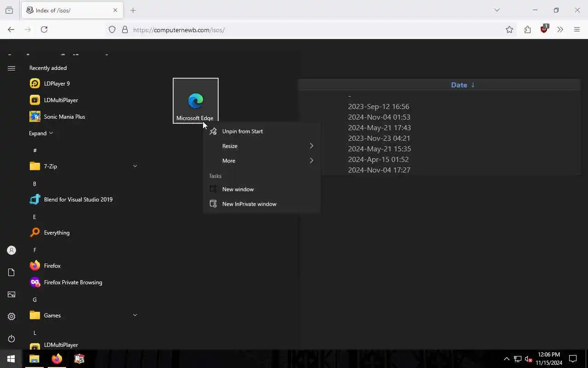The width and height of the screenshot is (588, 368).
Task: Click the muted volume tray icon
Action: coord(528,359)
